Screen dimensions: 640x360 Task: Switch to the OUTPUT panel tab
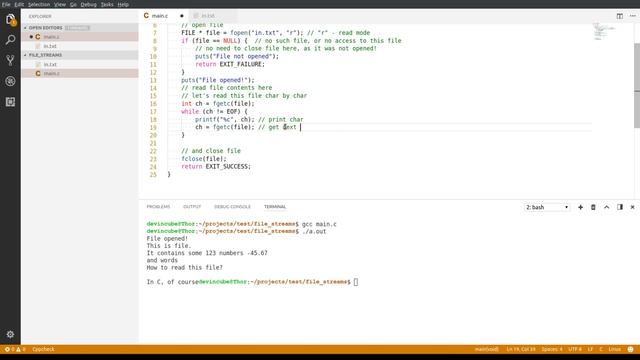192,207
